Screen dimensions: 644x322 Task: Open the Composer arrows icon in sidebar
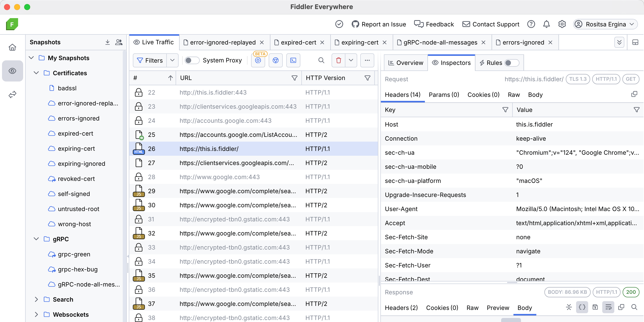12,94
